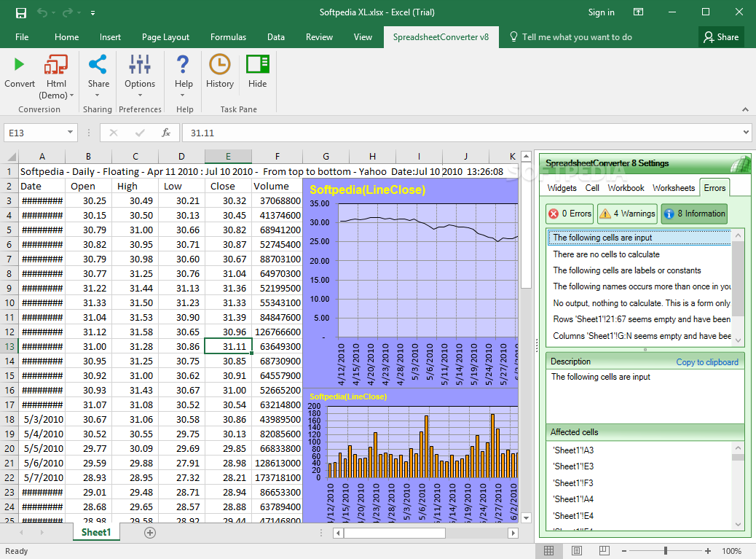Image resolution: width=756 pixels, height=559 pixels.
Task: Open the Customize Quick Access Toolbar arrow
Action: coord(92,13)
